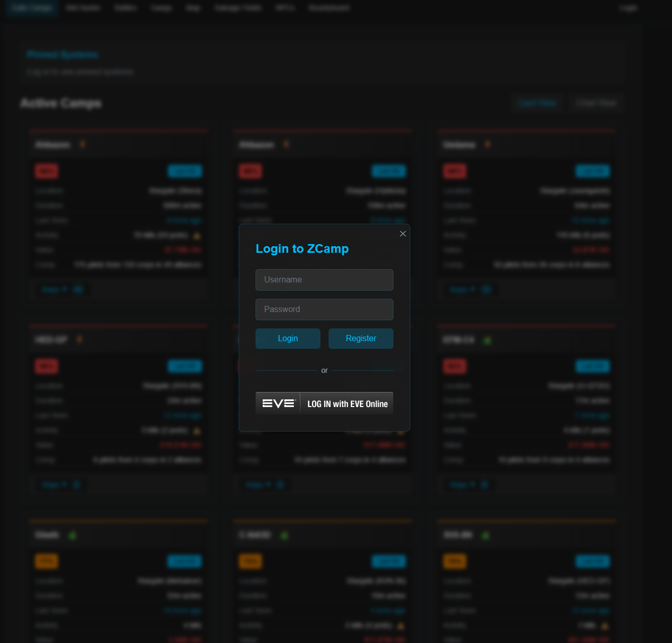Focus the Username input field
672x643 pixels.
tap(324, 280)
